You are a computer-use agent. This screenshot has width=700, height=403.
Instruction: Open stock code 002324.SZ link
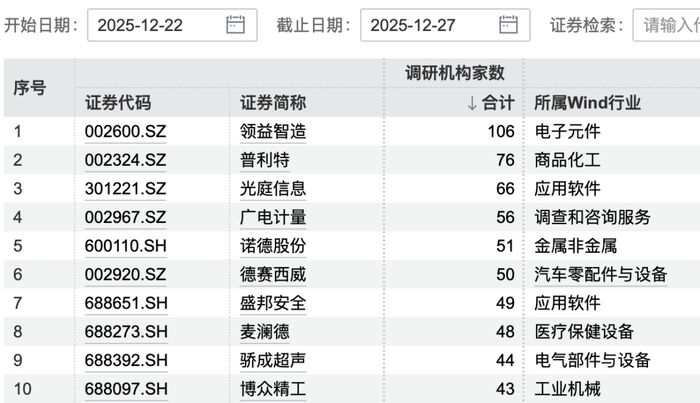125,160
